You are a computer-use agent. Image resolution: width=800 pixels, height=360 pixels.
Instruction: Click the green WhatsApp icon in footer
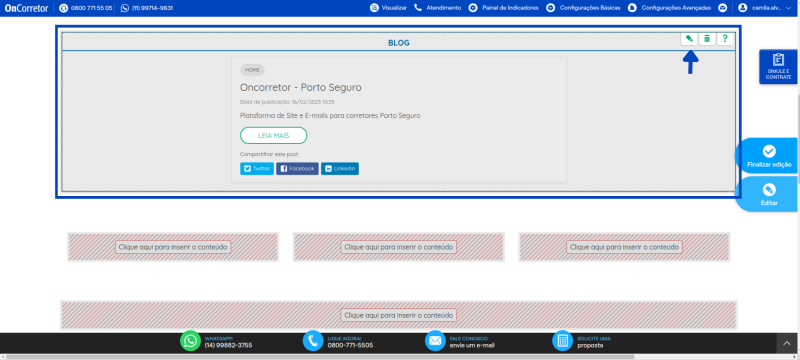pos(190,341)
